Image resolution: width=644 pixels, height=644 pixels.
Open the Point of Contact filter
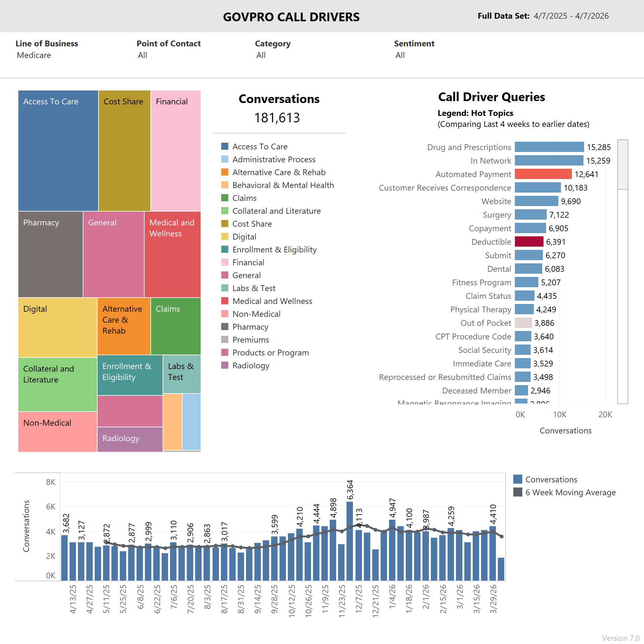[x=143, y=55]
